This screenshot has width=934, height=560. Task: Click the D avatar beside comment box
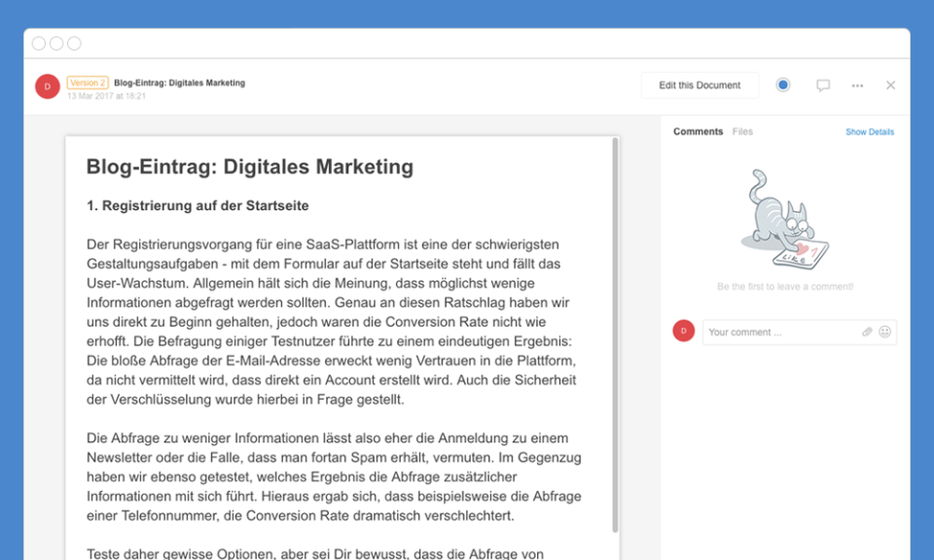click(x=684, y=331)
